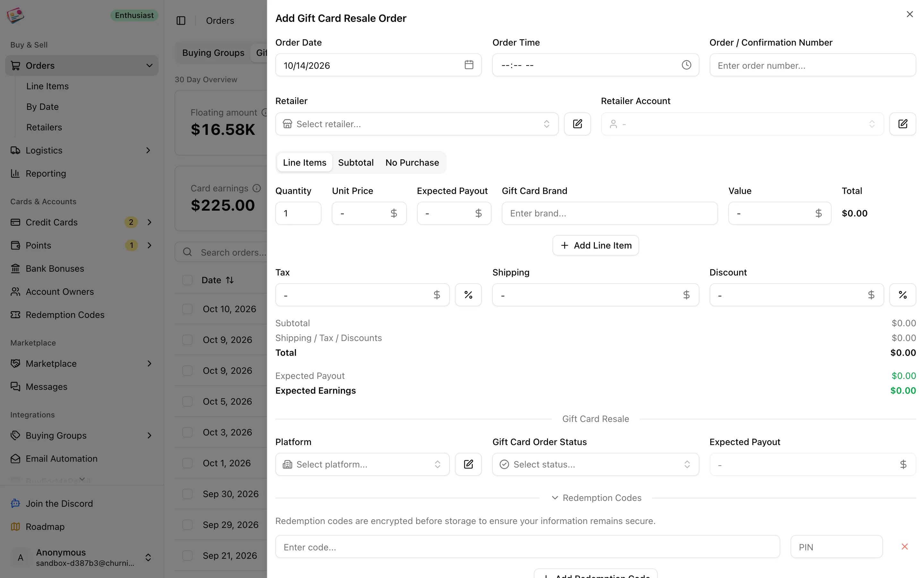Click the edit icon next to Retailer Account
This screenshot has width=924, height=578.
903,124
